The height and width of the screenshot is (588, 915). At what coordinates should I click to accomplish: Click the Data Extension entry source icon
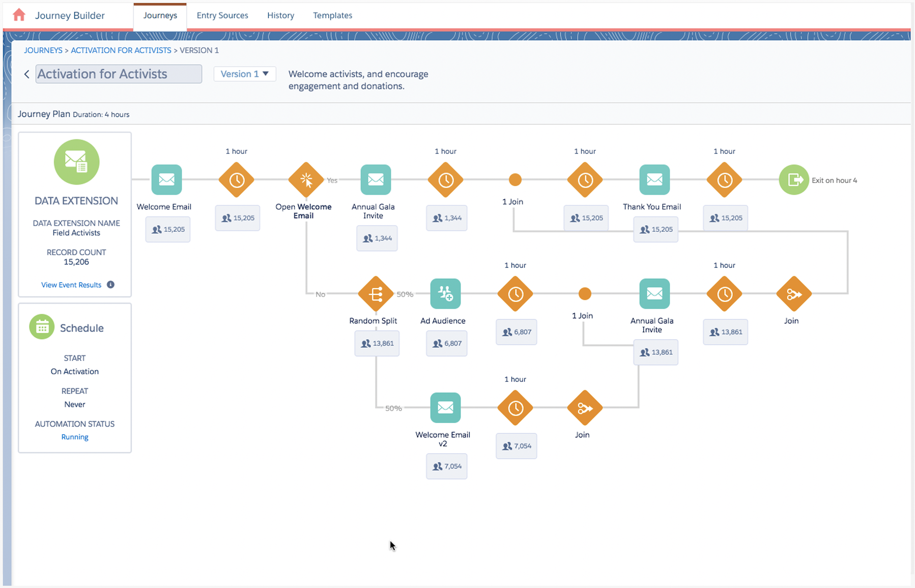[x=76, y=162]
